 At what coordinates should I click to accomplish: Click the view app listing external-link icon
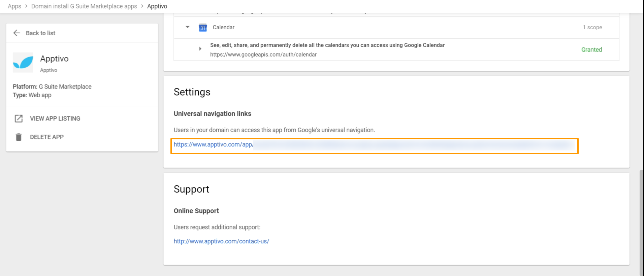[x=19, y=118]
